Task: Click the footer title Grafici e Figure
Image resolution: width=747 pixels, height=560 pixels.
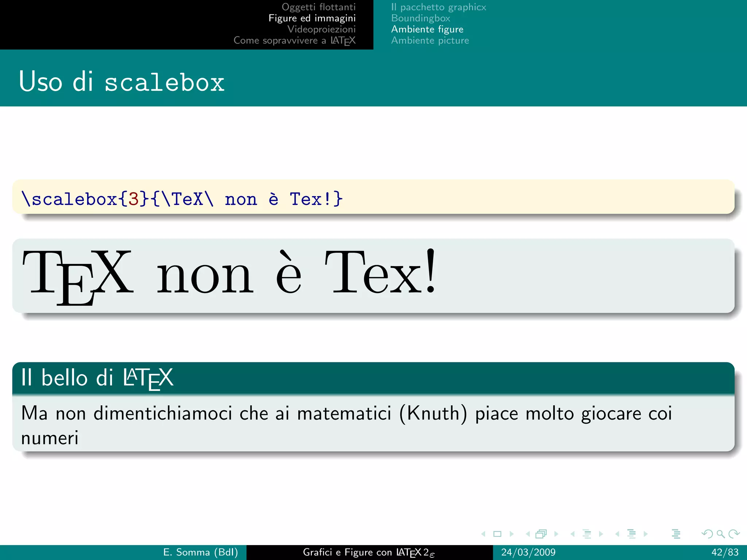Action: pyautogui.click(x=369, y=552)
